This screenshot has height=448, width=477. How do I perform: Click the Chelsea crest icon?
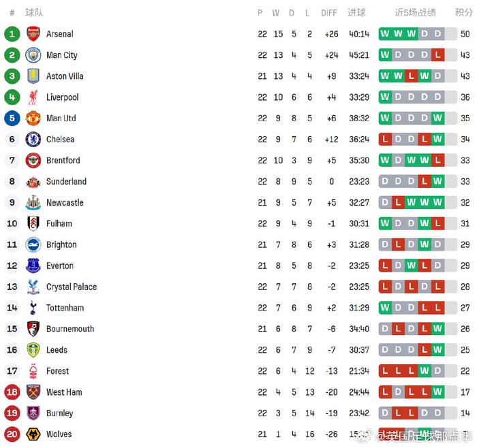pyautogui.click(x=33, y=140)
